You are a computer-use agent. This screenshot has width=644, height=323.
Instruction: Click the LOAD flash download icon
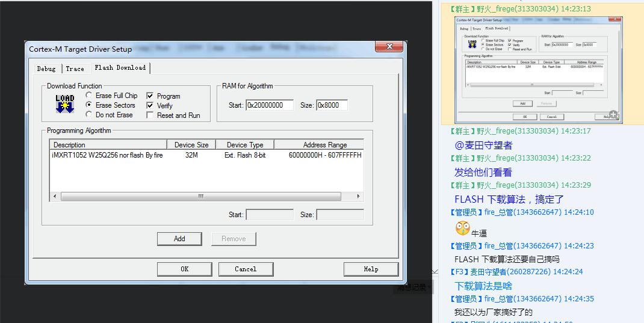pyautogui.click(x=64, y=103)
